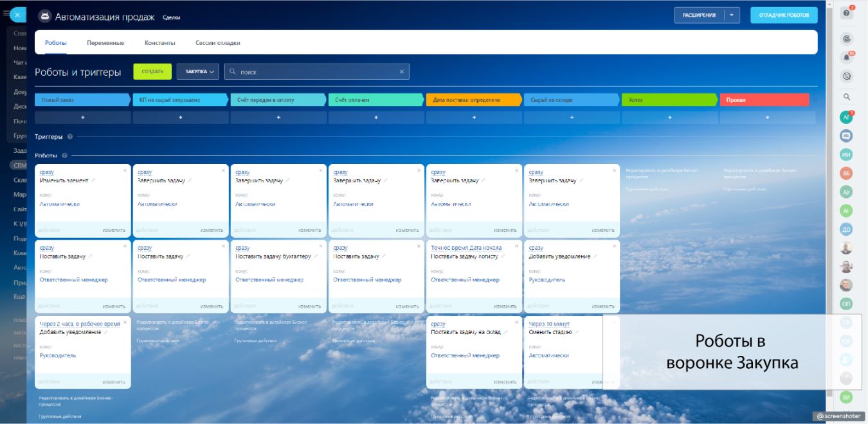Click Автоматически on Сменить стадию robot

[x=548, y=355]
